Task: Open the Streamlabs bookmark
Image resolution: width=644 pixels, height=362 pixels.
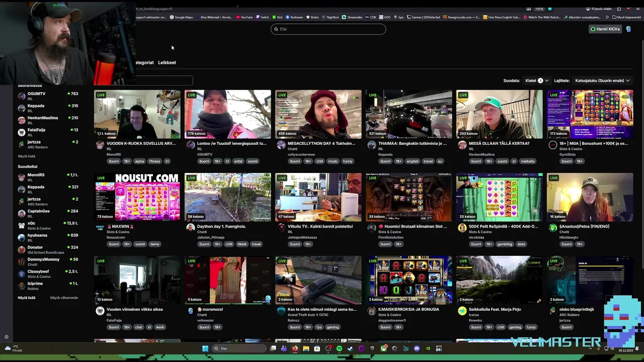Action: pos(352,17)
